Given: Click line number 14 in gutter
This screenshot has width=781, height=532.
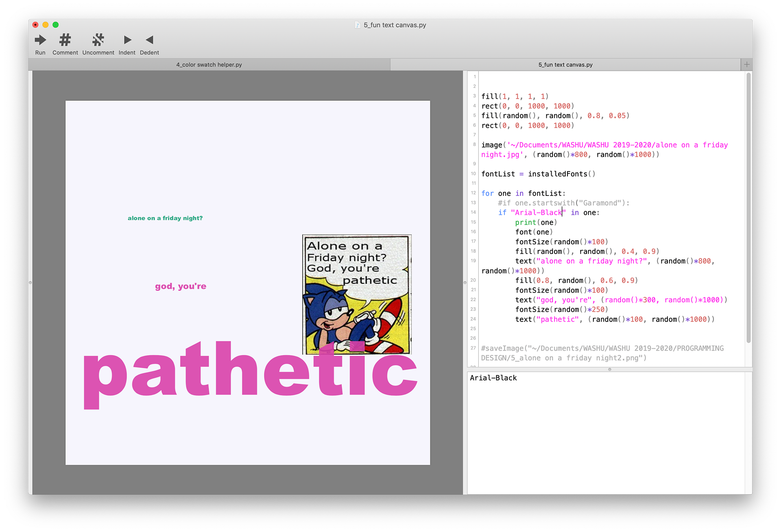Looking at the screenshot, I should [473, 212].
